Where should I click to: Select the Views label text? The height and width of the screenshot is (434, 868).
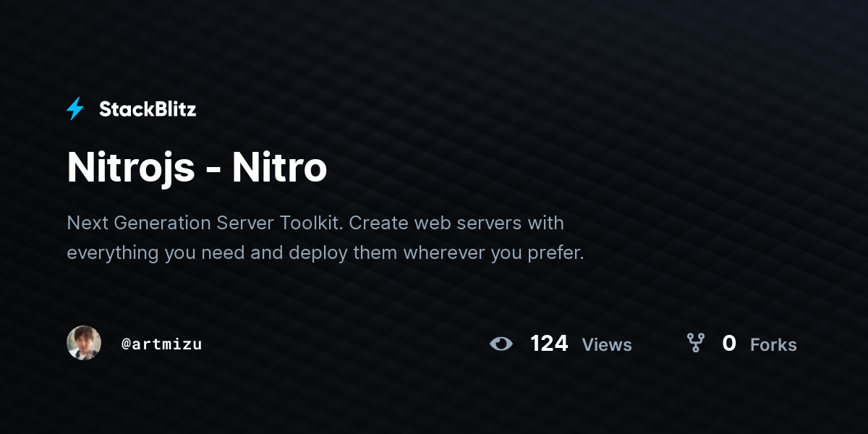coord(607,345)
